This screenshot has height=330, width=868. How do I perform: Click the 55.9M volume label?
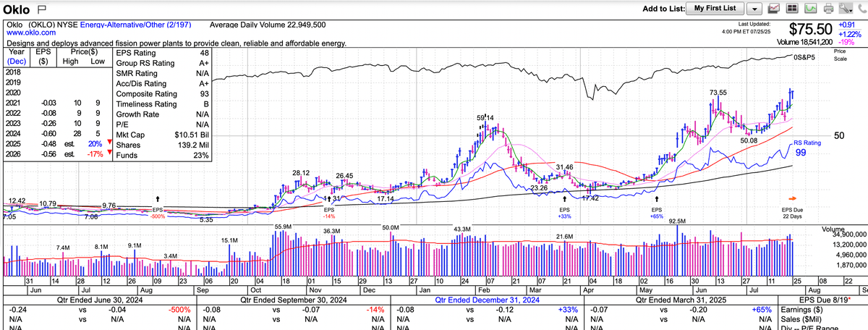click(283, 227)
